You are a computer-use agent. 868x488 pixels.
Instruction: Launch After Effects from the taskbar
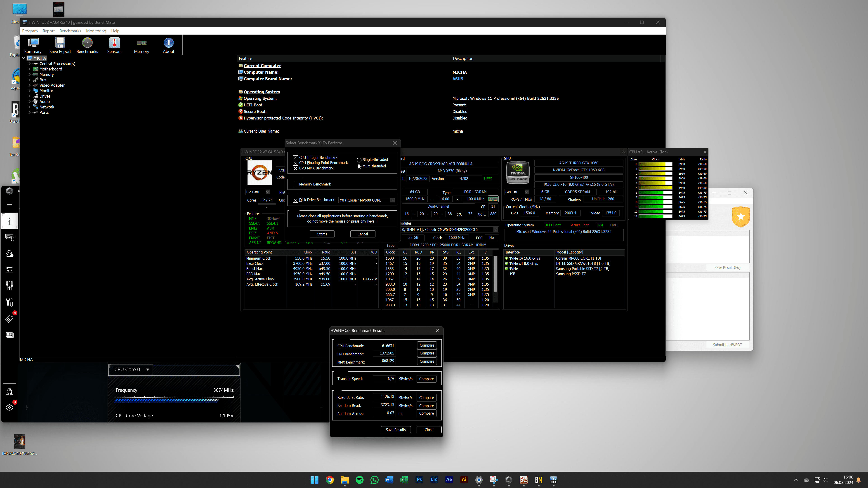pos(449,480)
